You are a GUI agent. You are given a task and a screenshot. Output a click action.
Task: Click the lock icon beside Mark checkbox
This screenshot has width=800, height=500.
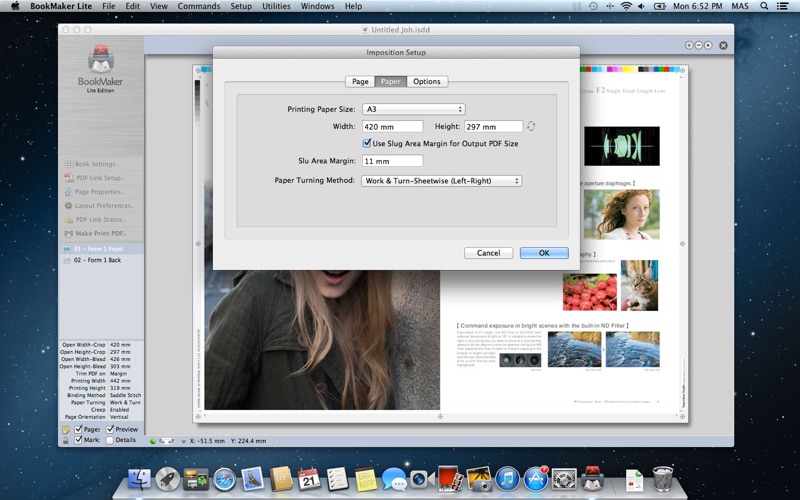pos(66,440)
